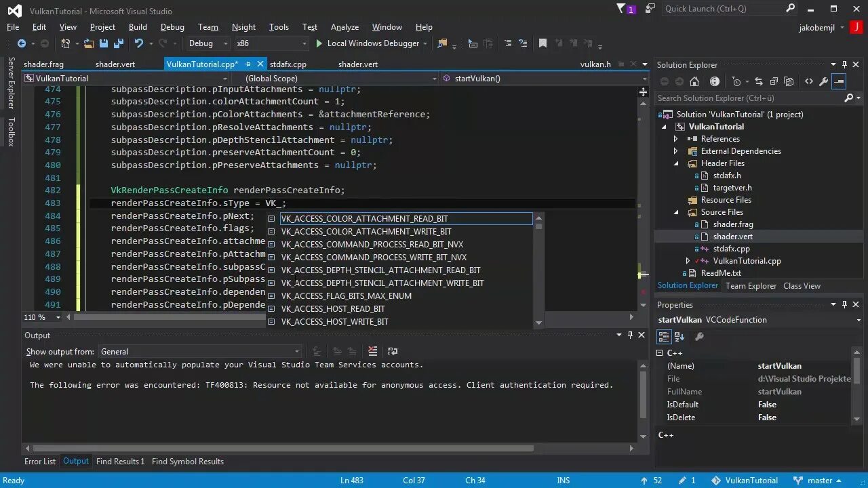
Task: Collapse the Source Files folder
Action: (675, 212)
